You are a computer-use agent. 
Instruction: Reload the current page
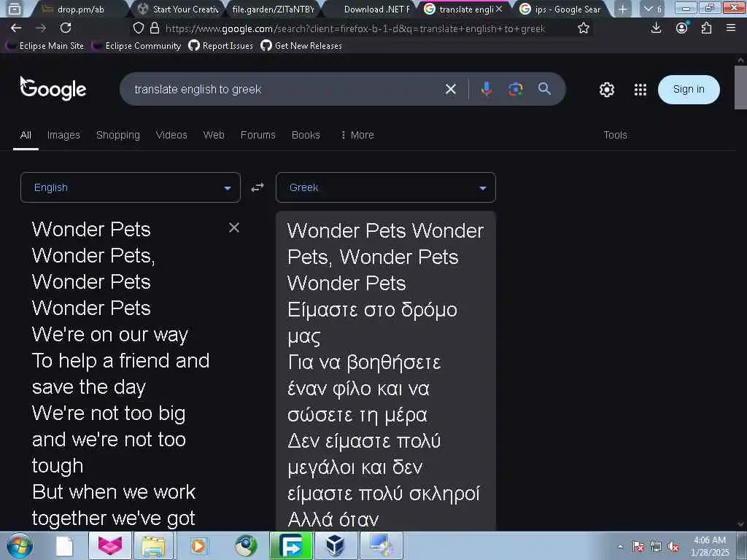point(66,28)
